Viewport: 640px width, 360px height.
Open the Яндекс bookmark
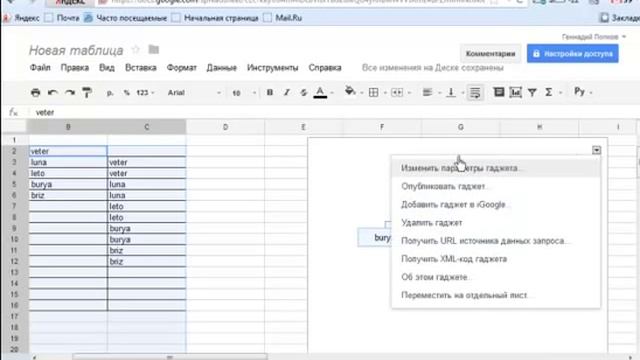(x=22, y=18)
